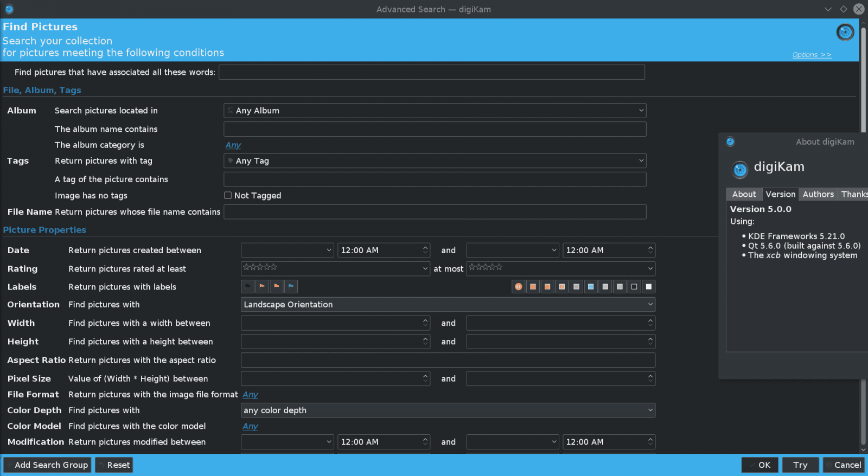Click the maximum height spinbox arrows

pos(650,342)
